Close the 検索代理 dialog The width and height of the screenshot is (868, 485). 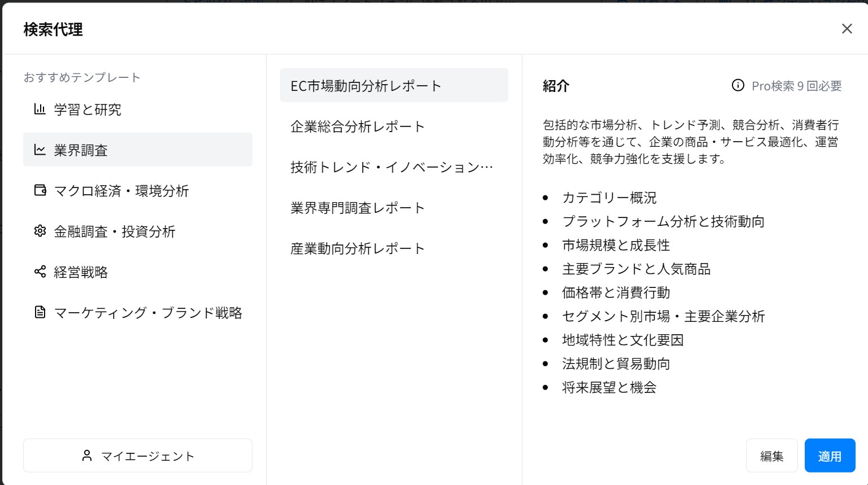[x=847, y=29]
